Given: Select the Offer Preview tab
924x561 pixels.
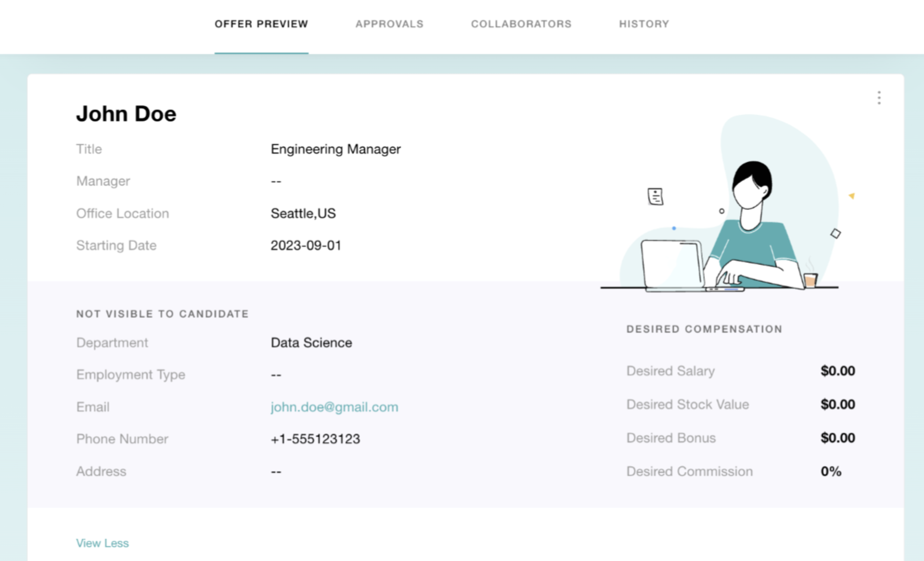Looking at the screenshot, I should pos(261,24).
